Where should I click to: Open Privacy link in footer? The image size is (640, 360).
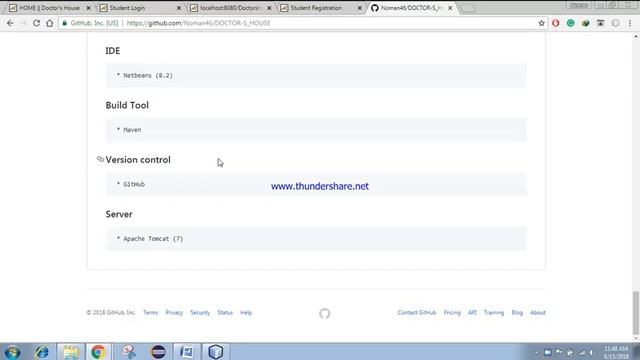click(174, 313)
